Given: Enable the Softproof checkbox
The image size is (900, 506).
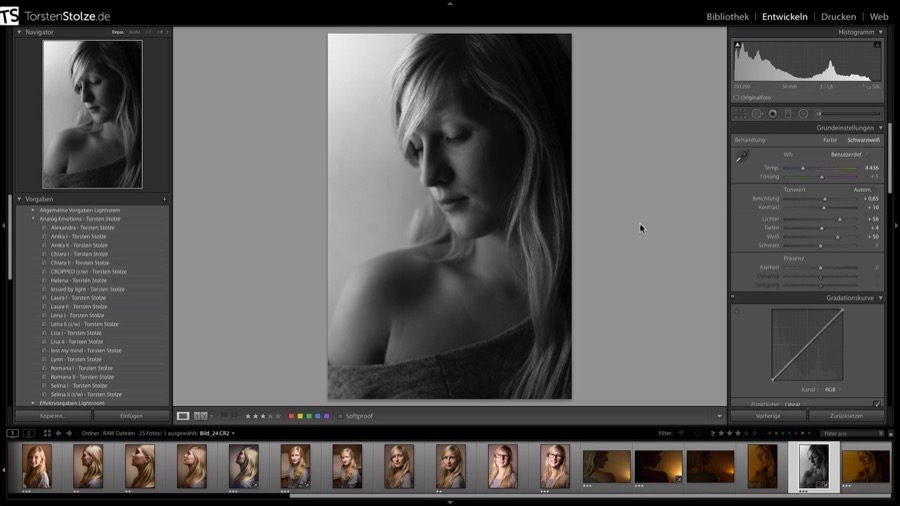Looking at the screenshot, I should [x=340, y=416].
